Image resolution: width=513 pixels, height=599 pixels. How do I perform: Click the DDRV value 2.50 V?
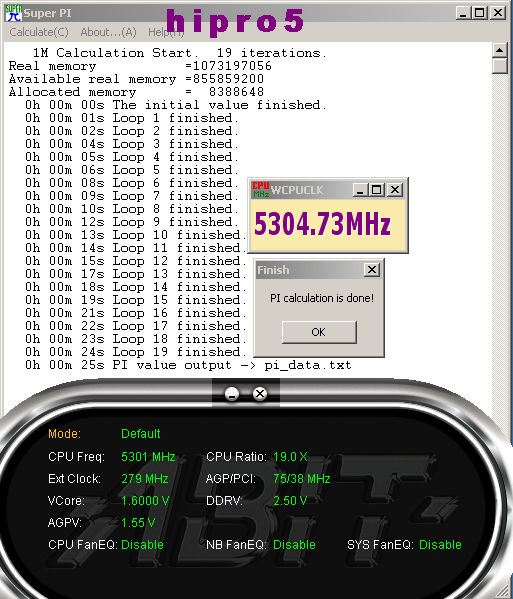pos(290,500)
